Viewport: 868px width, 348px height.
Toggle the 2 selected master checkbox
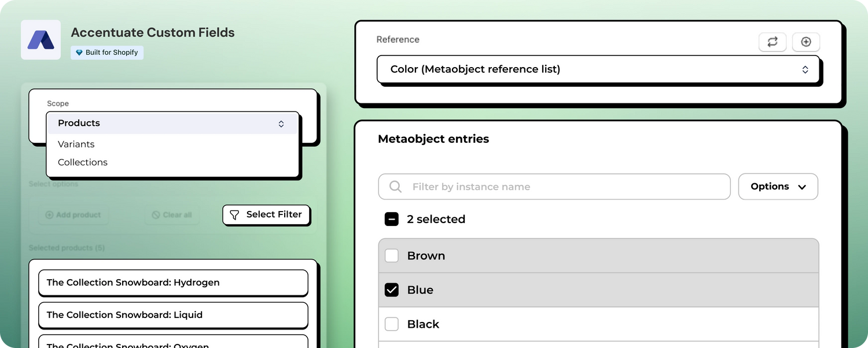[x=392, y=219]
